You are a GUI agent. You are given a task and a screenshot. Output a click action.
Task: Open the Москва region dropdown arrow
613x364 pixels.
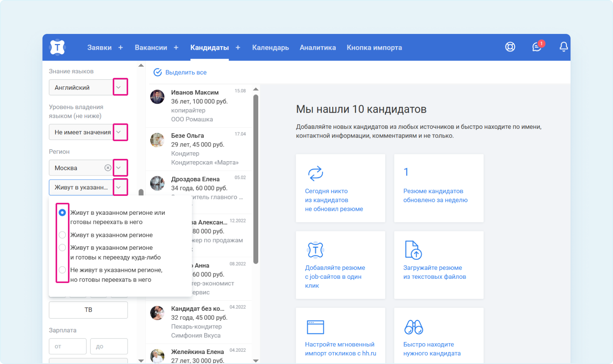coord(119,168)
